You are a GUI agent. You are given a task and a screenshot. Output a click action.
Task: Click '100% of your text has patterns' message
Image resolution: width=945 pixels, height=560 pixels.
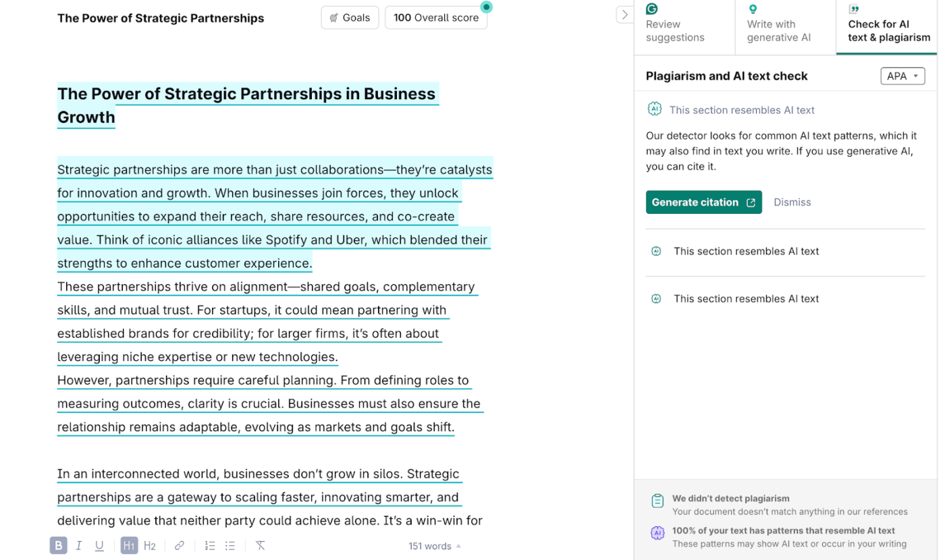tap(784, 531)
